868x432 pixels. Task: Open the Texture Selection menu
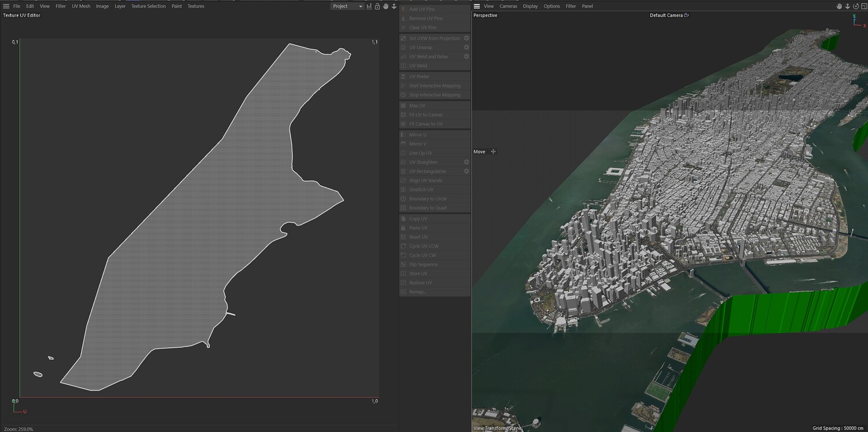(x=148, y=6)
